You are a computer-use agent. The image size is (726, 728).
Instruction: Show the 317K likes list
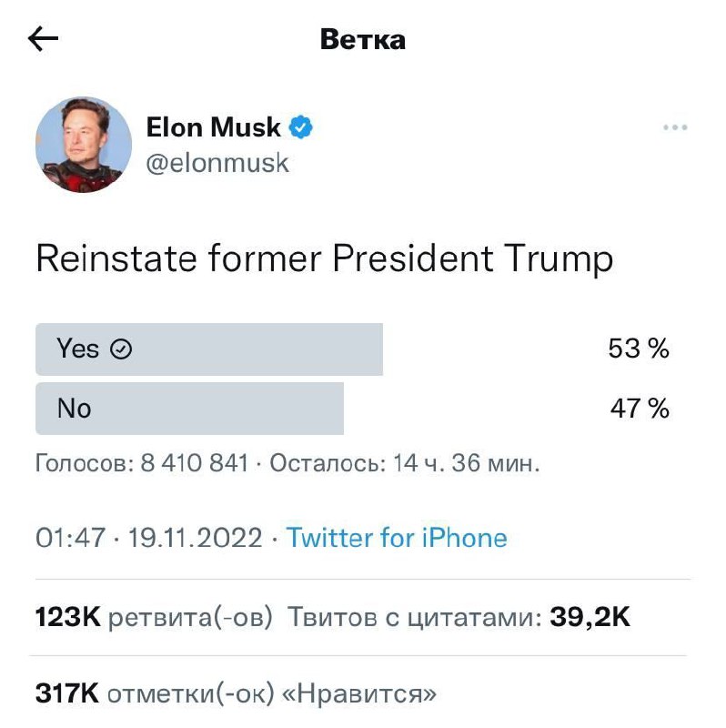pyautogui.click(x=236, y=694)
